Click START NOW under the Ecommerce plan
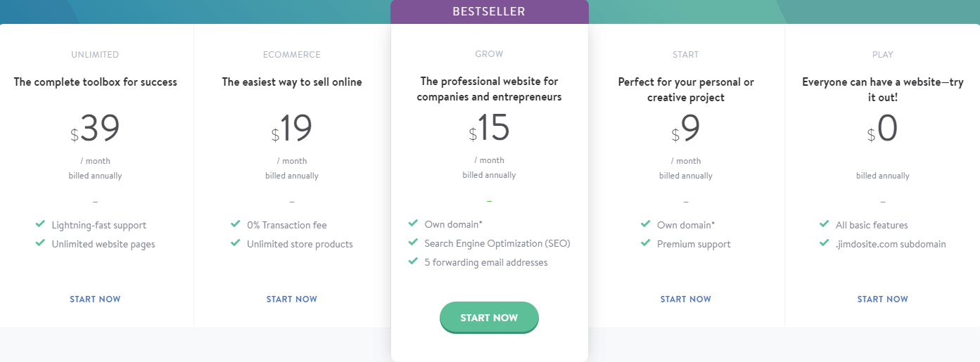Image resolution: width=980 pixels, height=362 pixels. pos(292,299)
